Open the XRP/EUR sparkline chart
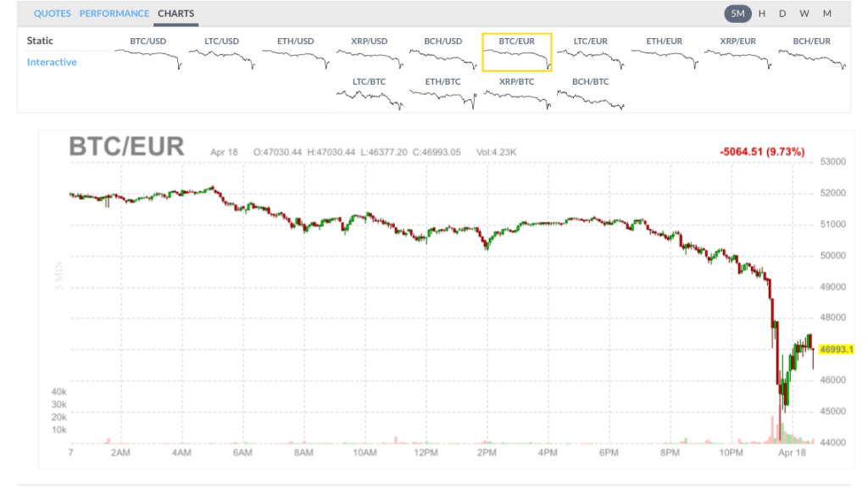The height and width of the screenshot is (488, 868). pyautogui.click(x=737, y=53)
